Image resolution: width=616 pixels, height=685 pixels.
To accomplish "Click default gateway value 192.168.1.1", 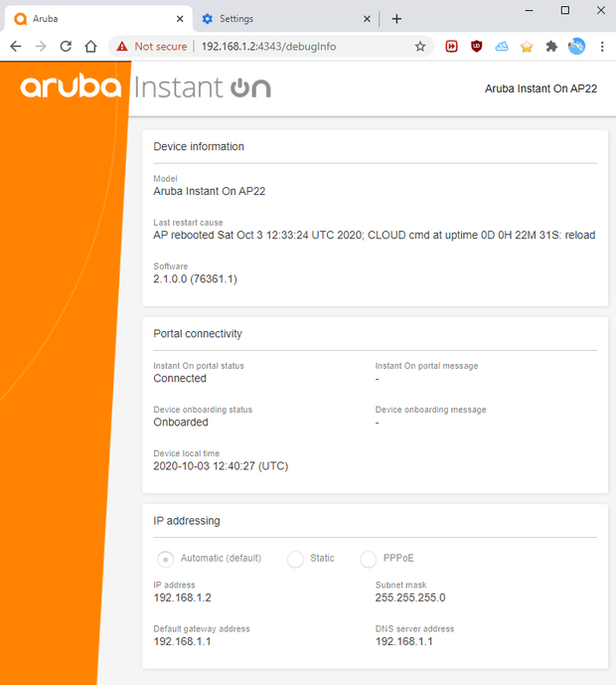I will (x=182, y=641).
